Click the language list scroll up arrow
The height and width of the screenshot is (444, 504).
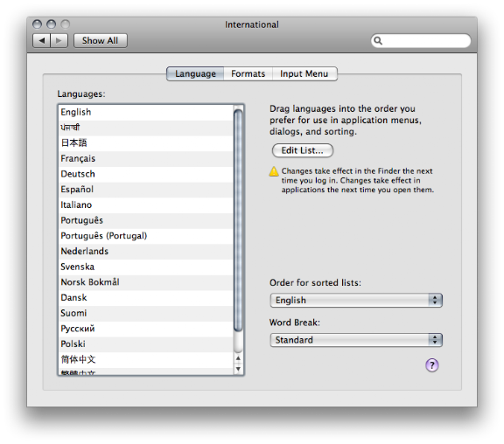pos(238,358)
